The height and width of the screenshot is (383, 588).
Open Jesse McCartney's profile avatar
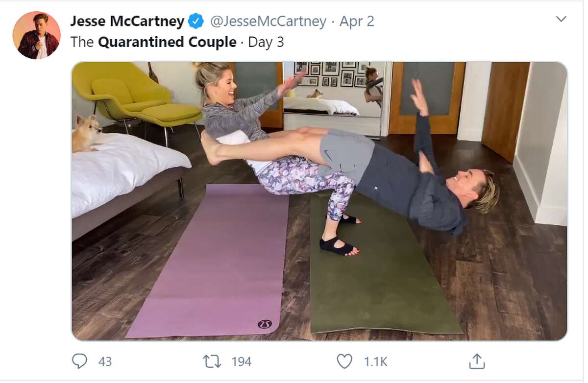(37, 35)
